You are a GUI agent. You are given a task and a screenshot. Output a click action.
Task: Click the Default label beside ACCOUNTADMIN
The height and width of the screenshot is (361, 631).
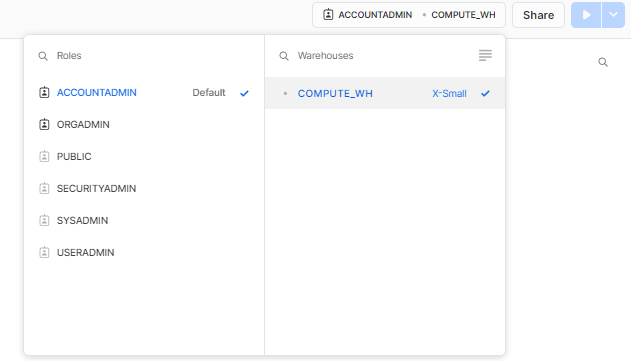[x=209, y=93]
